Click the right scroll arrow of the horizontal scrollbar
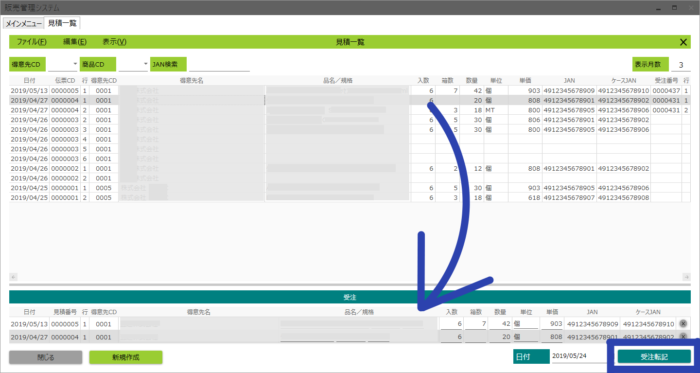Screen dimensions: 700x373 (x=687, y=277)
